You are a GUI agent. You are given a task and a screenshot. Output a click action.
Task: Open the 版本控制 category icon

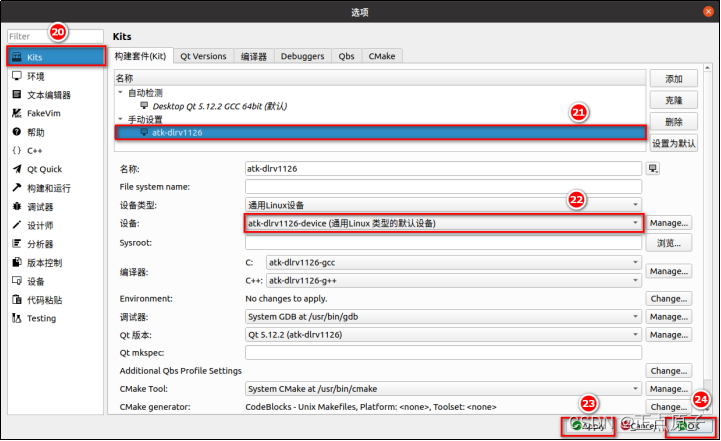[17, 262]
